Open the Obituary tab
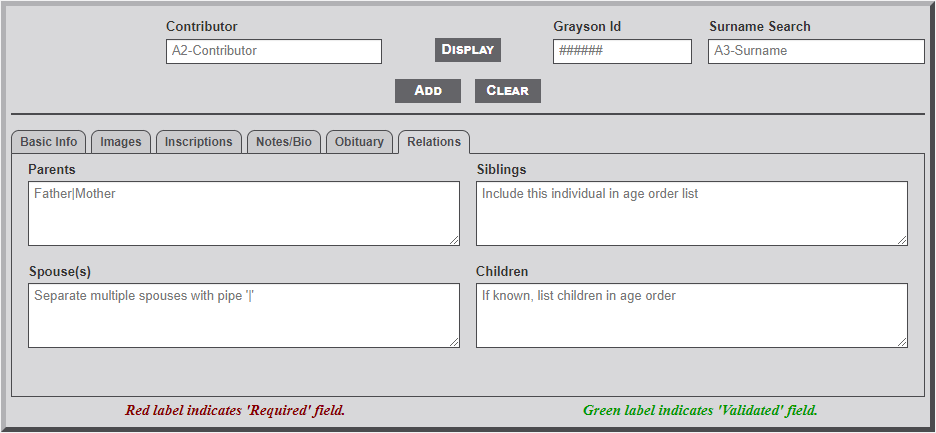Viewport: 936px width, 433px height. [359, 142]
